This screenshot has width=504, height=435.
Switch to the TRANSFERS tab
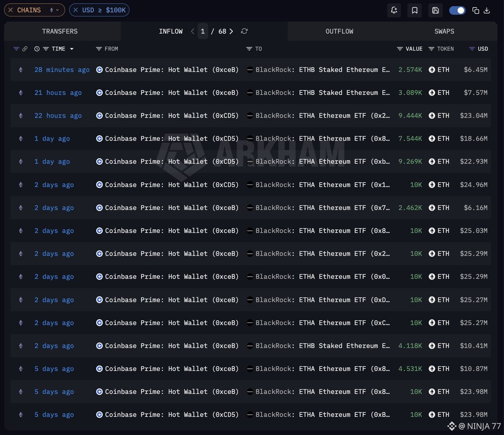pos(60,31)
